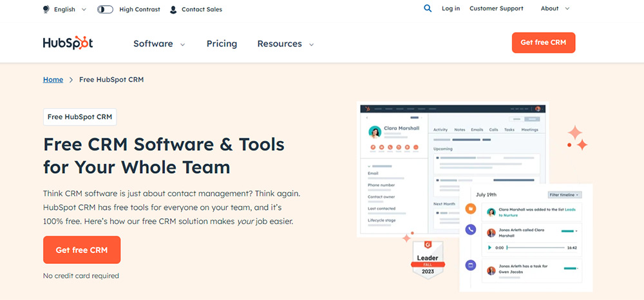Click back arrow above Clara Marshall
Viewport: 644px width, 300px height.
tap(368, 118)
